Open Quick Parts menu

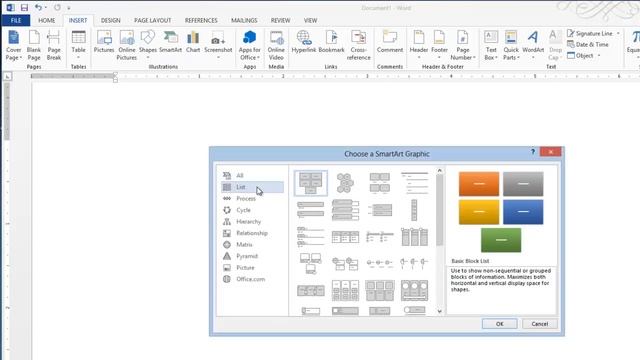coord(511,45)
